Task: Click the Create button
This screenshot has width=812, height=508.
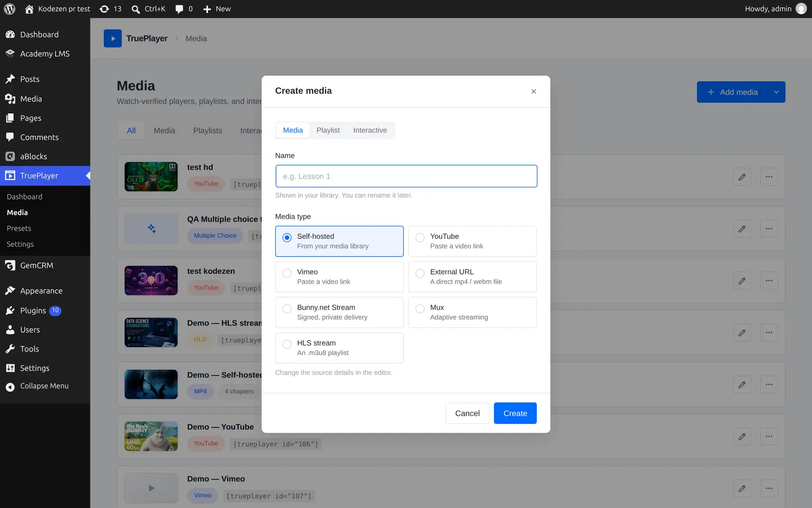Action: point(515,413)
